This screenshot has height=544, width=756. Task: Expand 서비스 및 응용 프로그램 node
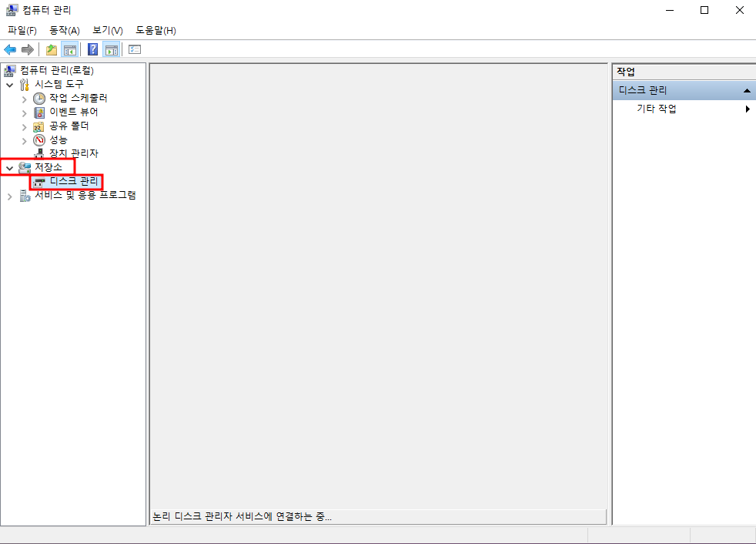coord(10,196)
